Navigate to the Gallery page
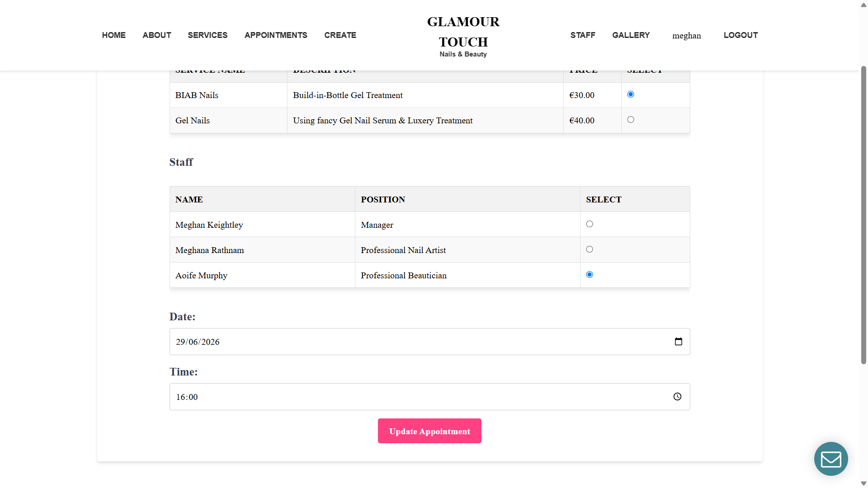 [x=631, y=35]
